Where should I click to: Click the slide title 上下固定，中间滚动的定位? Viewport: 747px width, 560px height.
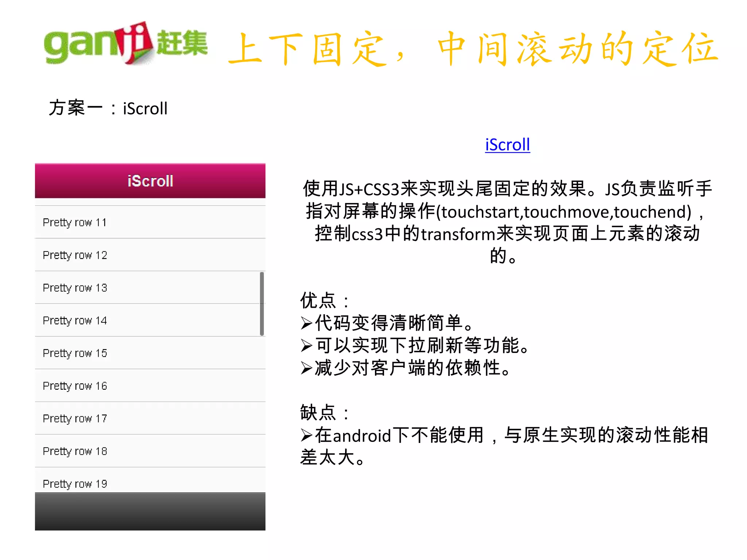[x=473, y=48]
